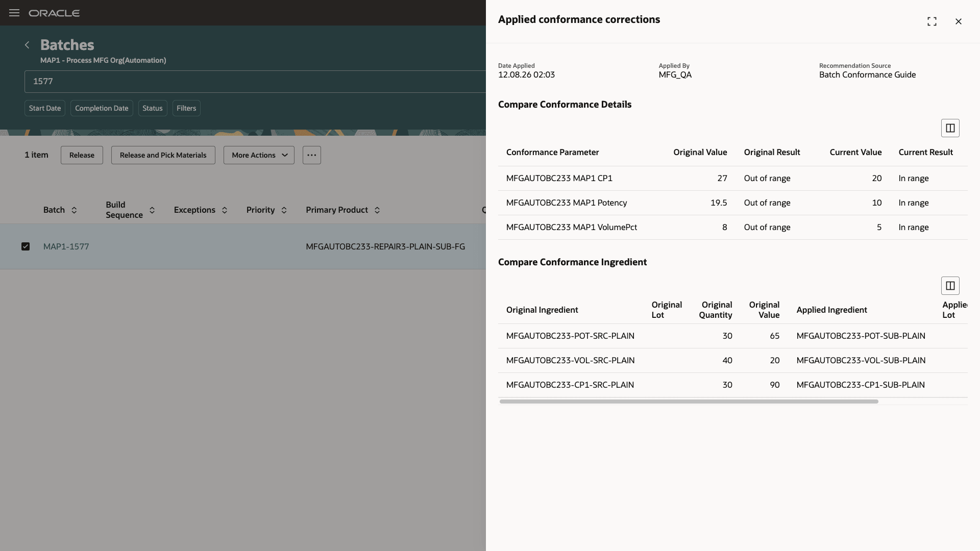Open the Status filter chip
Viewport: 980px width, 551px height.
pos(153,108)
